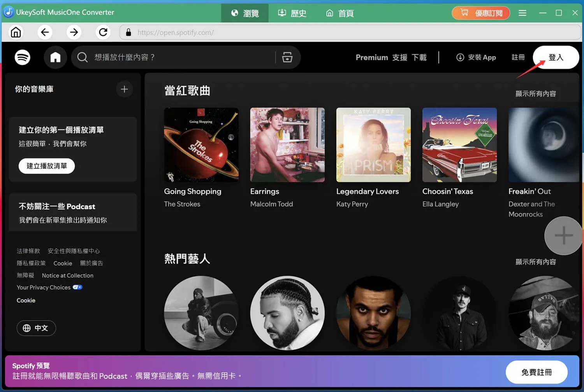The image size is (584, 392).
Task: Open Notice at Collection link
Action: [x=68, y=276]
